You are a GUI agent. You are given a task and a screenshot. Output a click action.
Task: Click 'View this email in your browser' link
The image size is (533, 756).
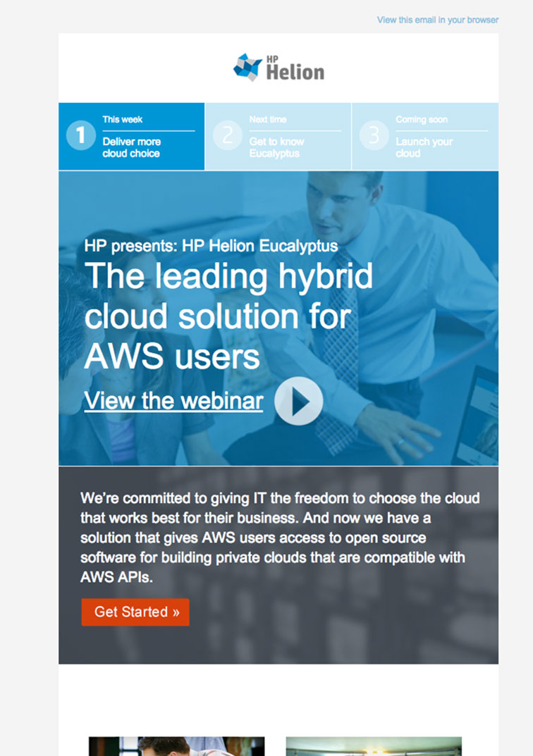click(x=438, y=20)
